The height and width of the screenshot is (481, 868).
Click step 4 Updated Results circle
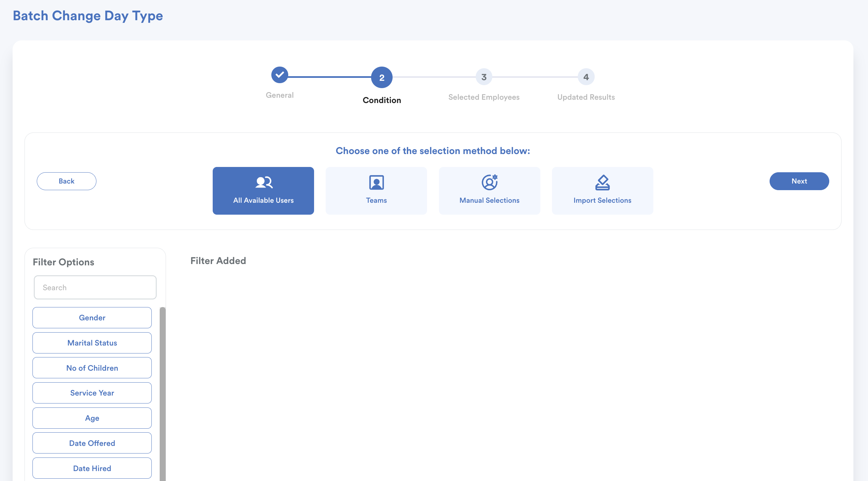tap(586, 77)
